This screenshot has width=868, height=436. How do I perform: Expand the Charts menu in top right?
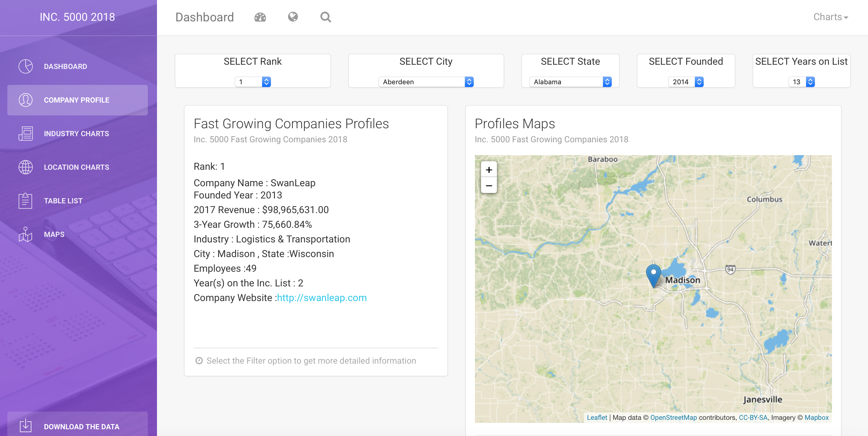830,17
